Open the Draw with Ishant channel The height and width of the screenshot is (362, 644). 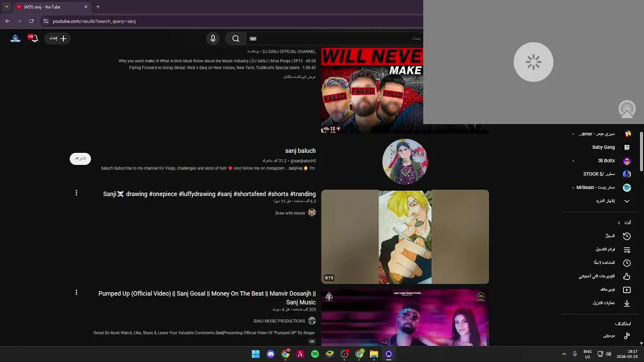click(290, 213)
